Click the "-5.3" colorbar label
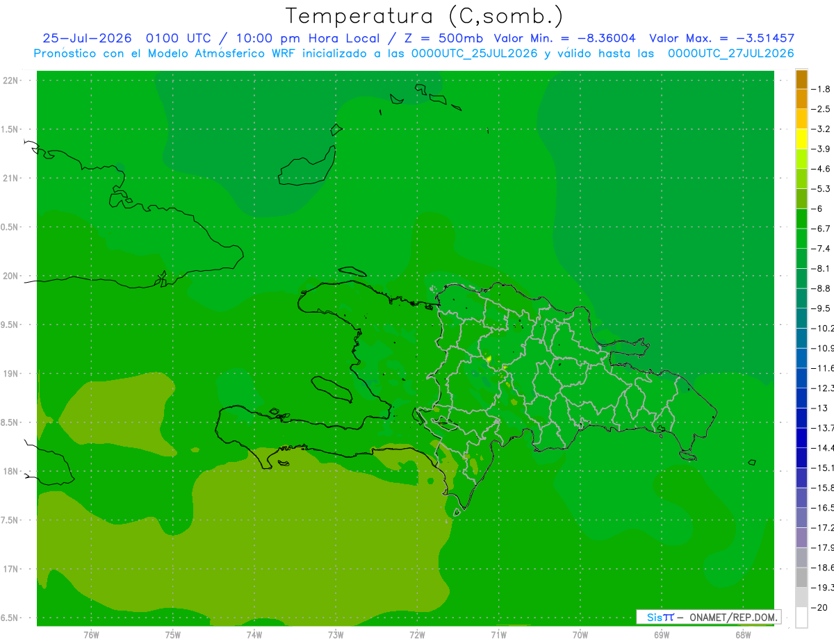Viewport: 834px width, 644px height. coord(822,188)
